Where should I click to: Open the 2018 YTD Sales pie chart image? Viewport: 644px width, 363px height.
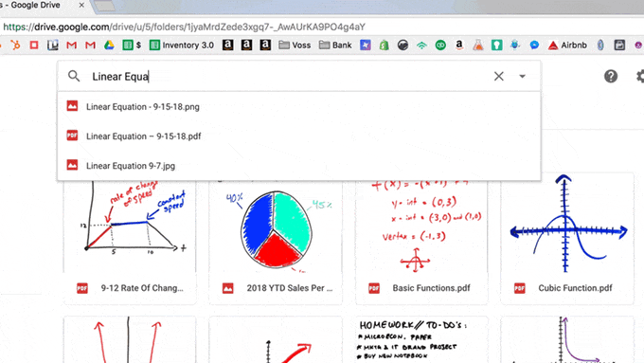tap(276, 239)
